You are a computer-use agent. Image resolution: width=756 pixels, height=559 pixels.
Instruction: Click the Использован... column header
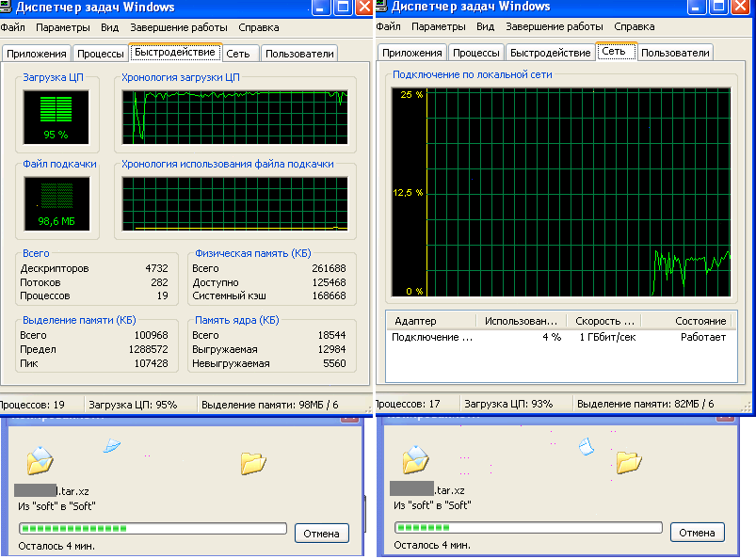pos(522,321)
